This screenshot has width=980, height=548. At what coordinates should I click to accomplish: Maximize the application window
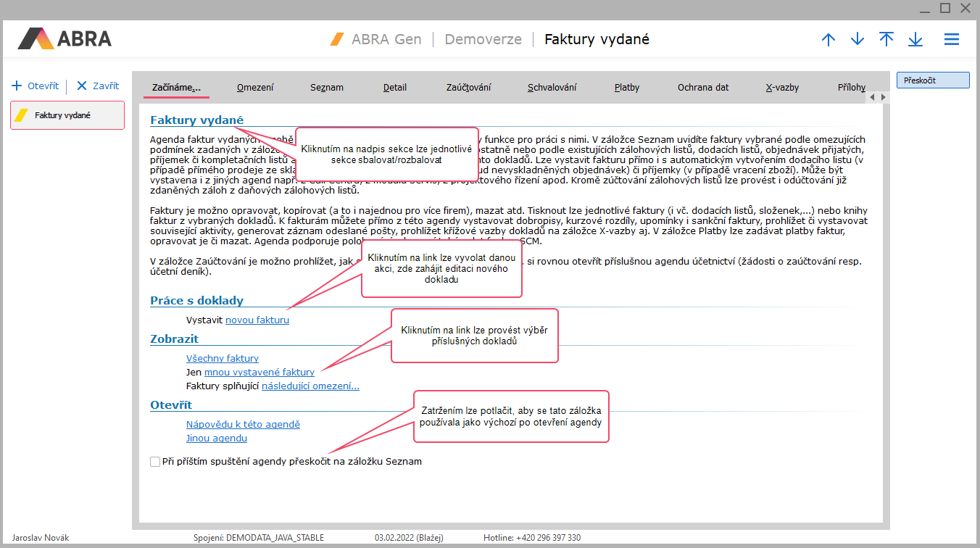(x=944, y=8)
